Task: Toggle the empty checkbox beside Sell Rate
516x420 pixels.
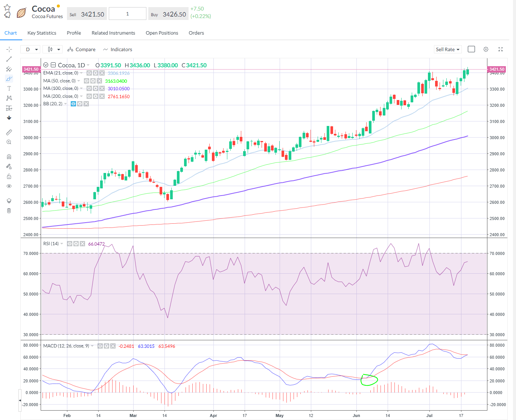Action: 471,49
